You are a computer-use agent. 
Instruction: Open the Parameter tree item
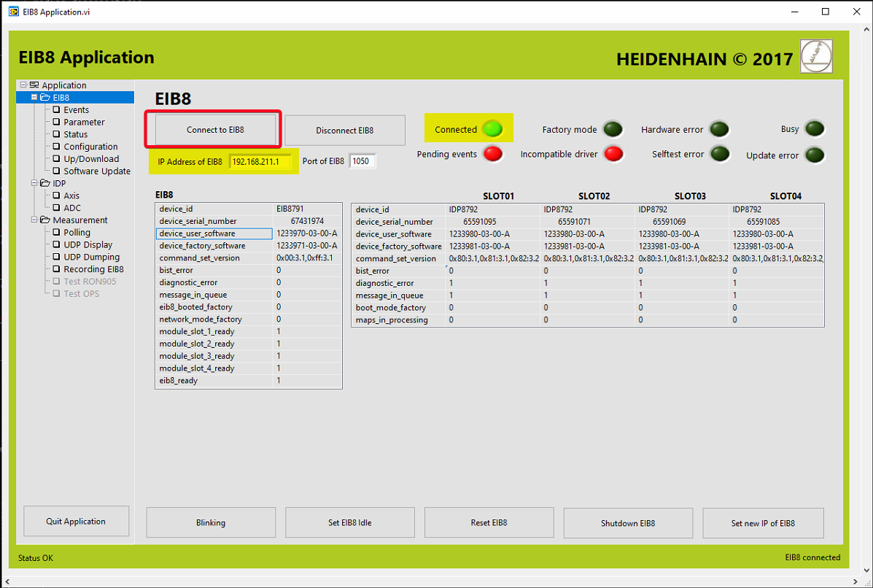pyautogui.click(x=84, y=122)
